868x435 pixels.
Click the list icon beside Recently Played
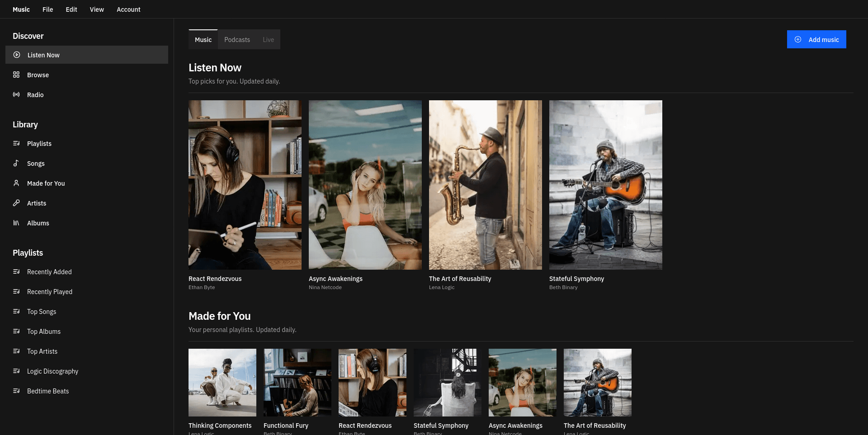coord(16,291)
